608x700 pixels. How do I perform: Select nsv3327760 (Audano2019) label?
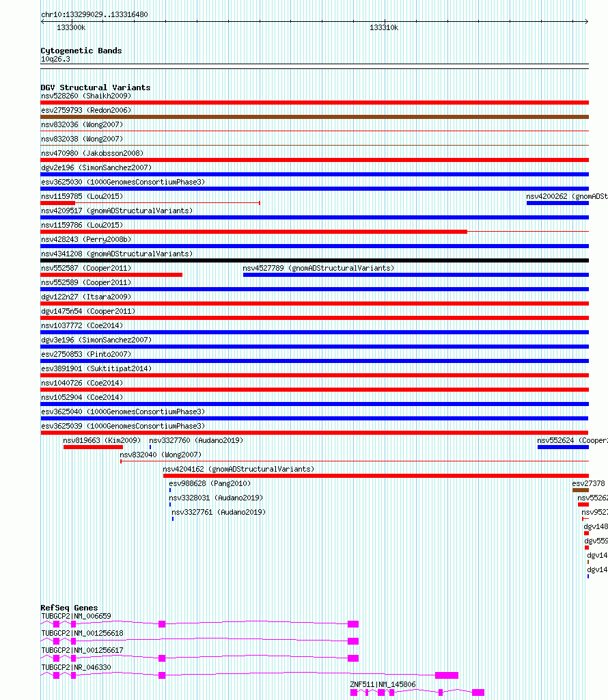[x=196, y=440]
